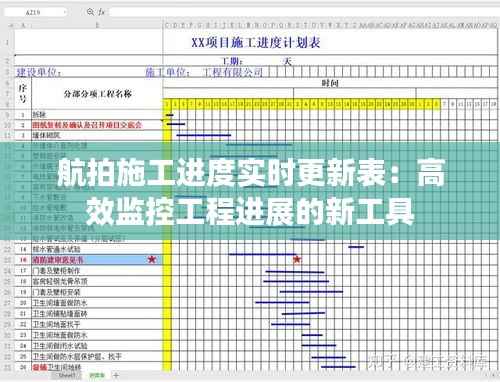Image resolution: width=500 pixels, height=382 pixels.
Task: Select the 拆除 task cell
Action: coord(97,115)
